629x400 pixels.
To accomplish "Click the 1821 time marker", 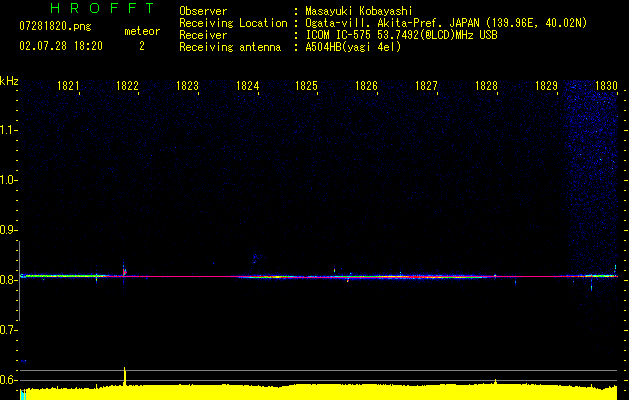I will pos(68,86).
